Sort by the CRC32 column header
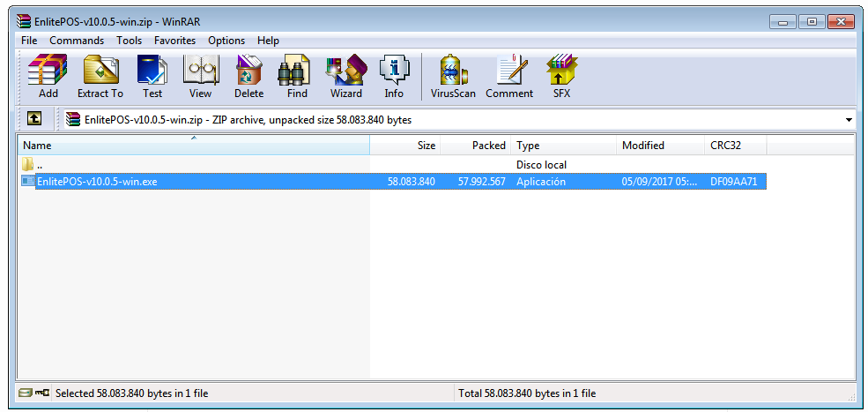The width and height of the screenshot is (868, 412). tap(735, 146)
